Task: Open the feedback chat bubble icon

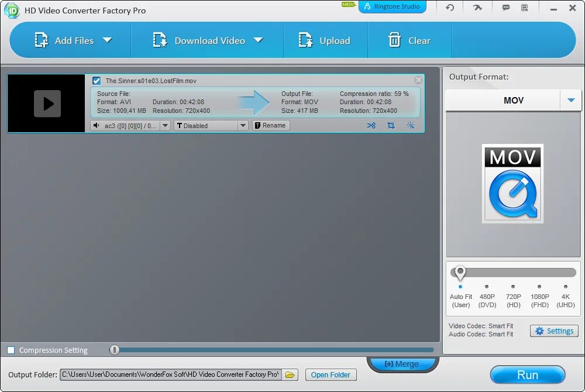Action: coord(506,8)
